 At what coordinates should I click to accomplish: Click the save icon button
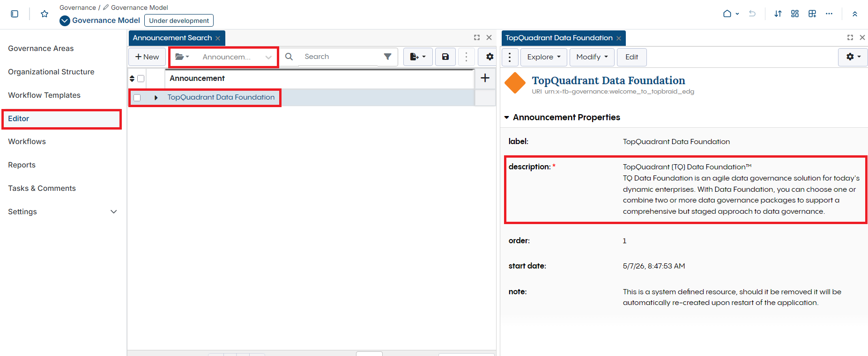click(445, 57)
